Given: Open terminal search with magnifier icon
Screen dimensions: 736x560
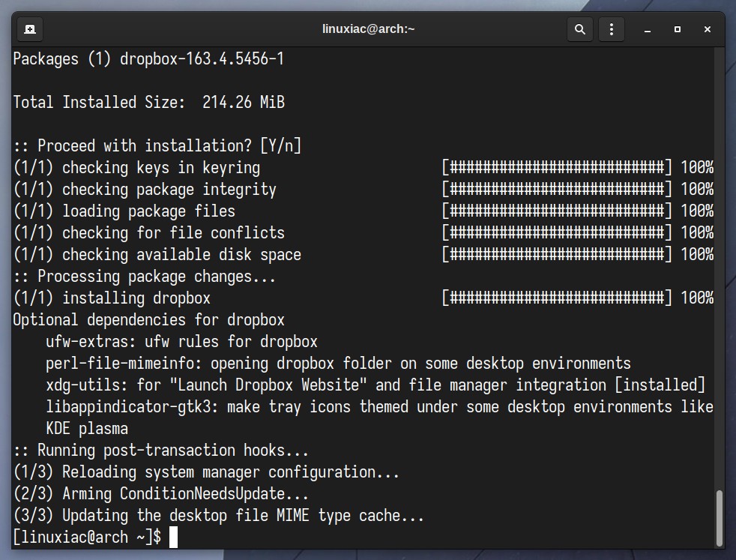Looking at the screenshot, I should click(579, 29).
